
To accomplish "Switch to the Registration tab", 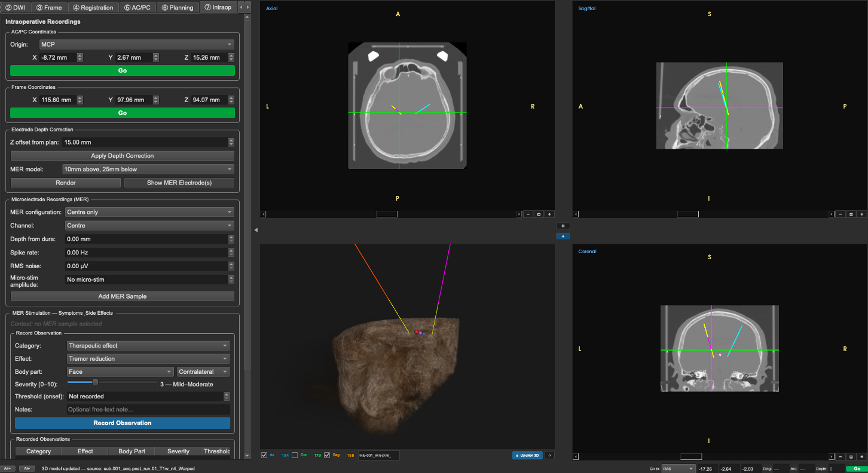I will (93, 7).
